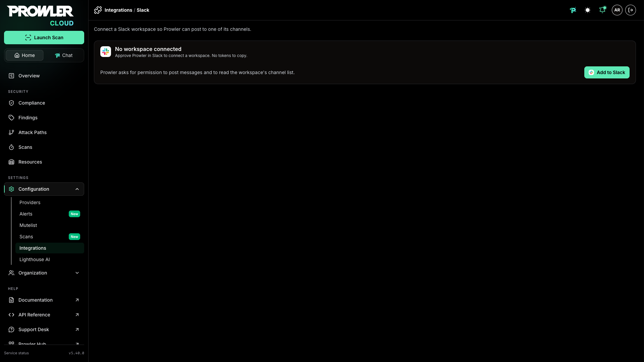Click the Support Desk help icon

[x=11, y=329]
